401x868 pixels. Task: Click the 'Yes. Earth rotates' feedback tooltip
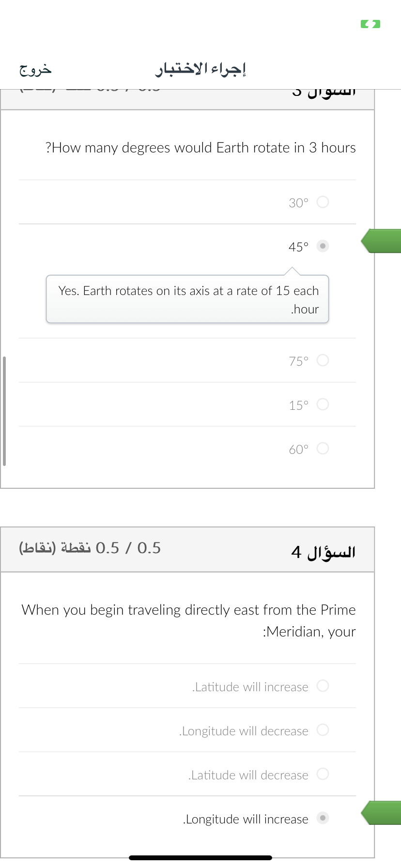click(x=187, y=299)
